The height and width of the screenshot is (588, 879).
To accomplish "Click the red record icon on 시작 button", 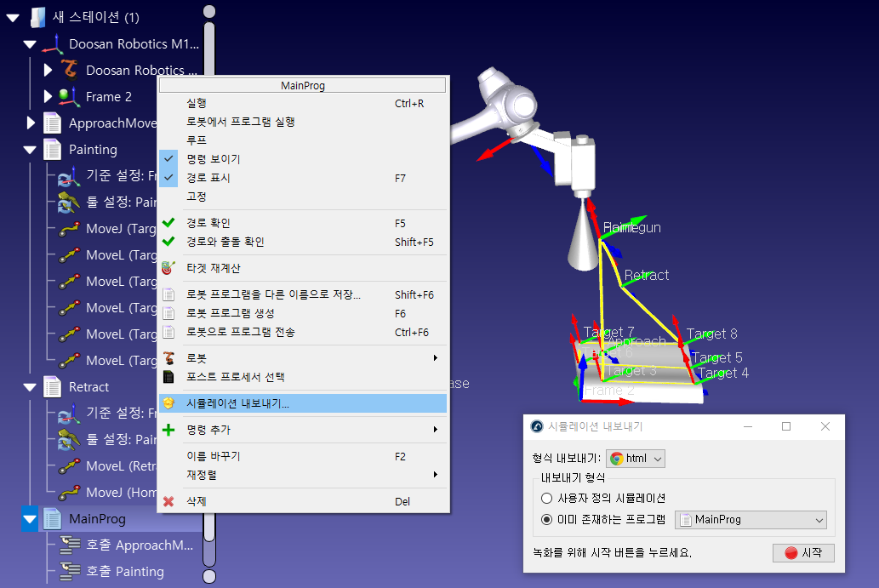I will pos(791,553).
